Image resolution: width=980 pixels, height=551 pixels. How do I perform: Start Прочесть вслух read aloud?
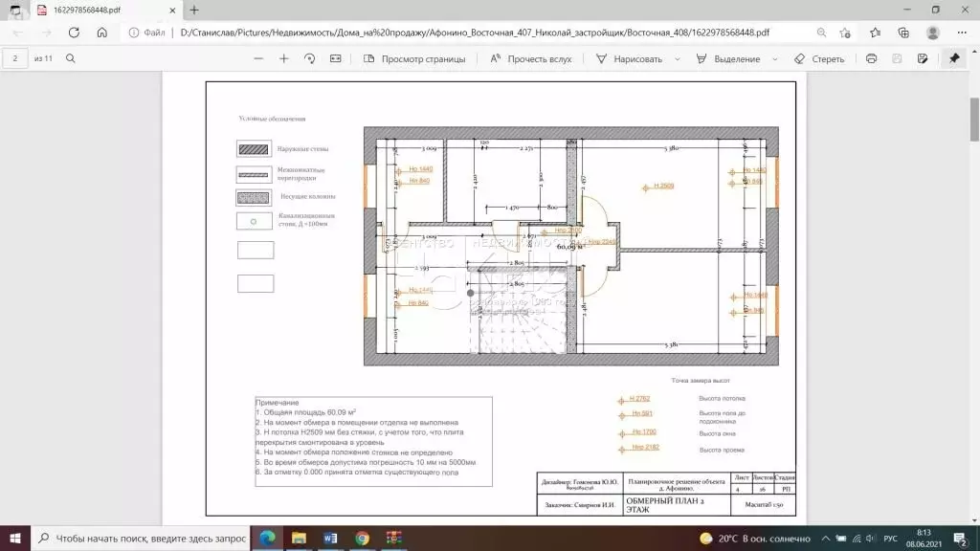click(x=530, y=58)
